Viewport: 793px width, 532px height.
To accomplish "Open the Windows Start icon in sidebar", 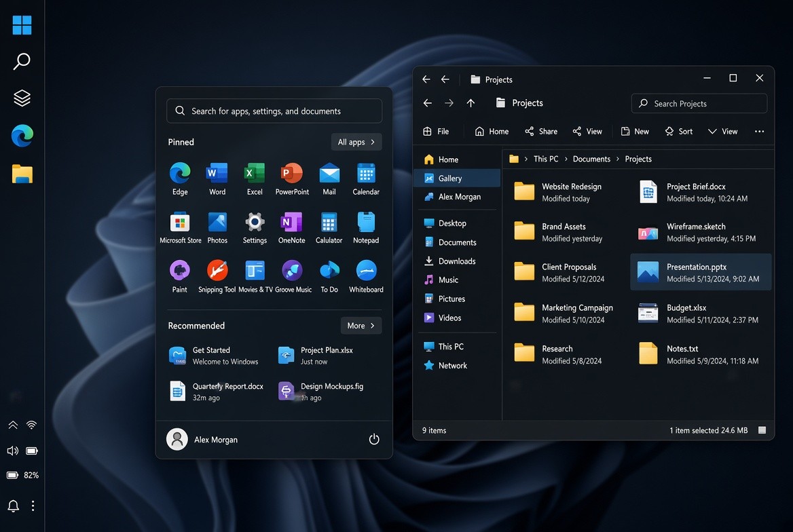I will (x=22, y=25).
